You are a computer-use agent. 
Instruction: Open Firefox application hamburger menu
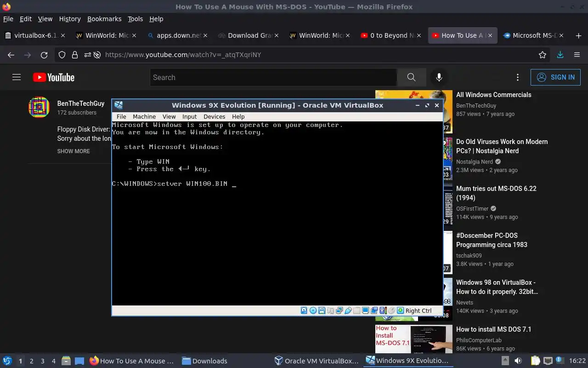pos(577,55)
